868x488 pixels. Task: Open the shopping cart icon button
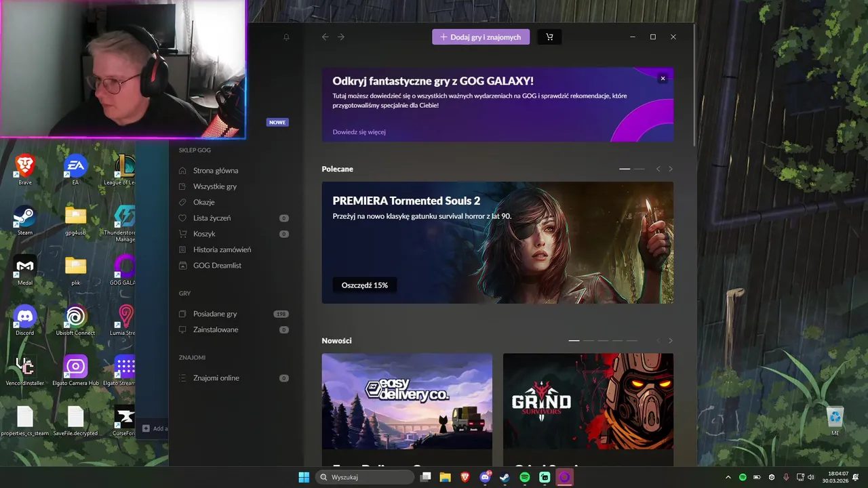549,37
